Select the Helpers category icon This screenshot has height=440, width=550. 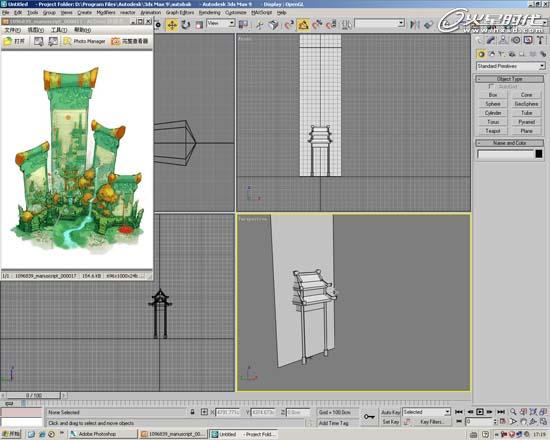(x=522, y=54)
